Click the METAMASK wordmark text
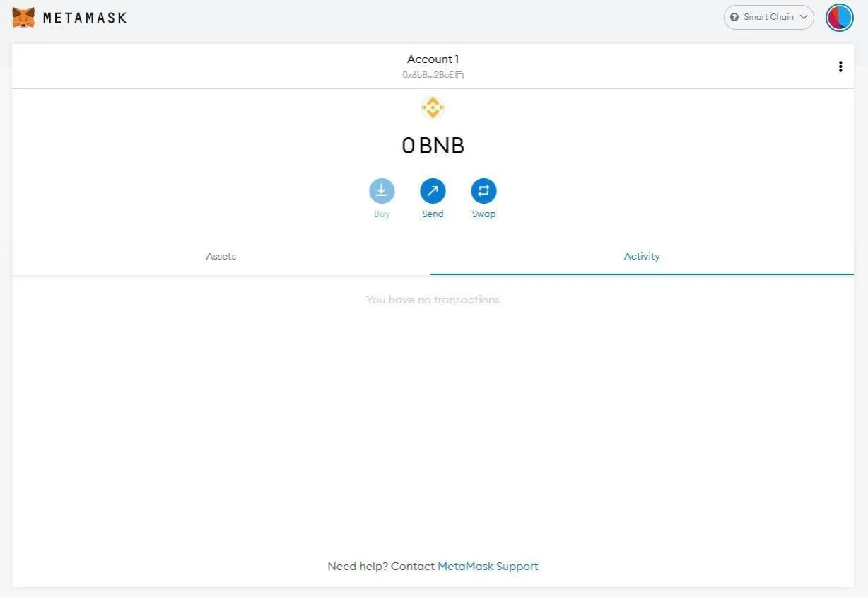Screen dimensions: 868x597 point(85,18)
